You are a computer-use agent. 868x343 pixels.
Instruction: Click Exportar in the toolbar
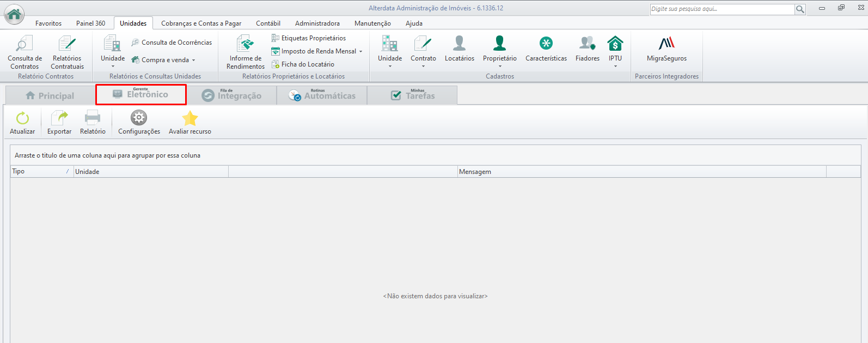(59, 123)
